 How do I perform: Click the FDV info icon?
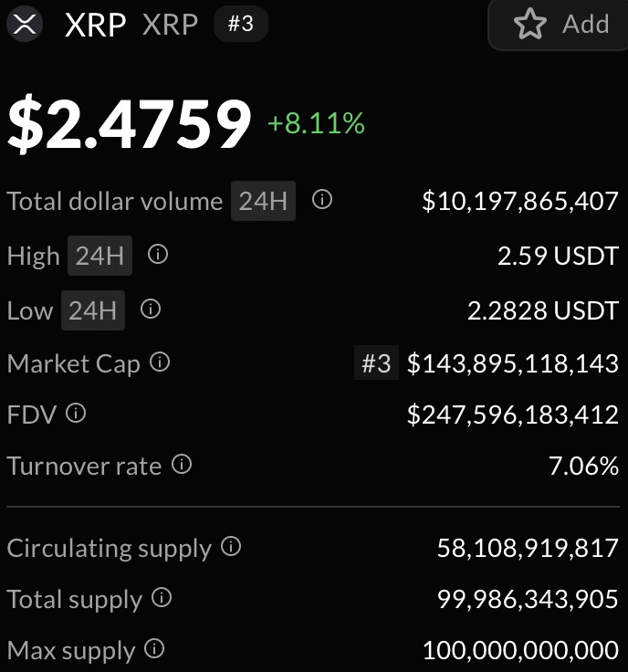(77, 415)
